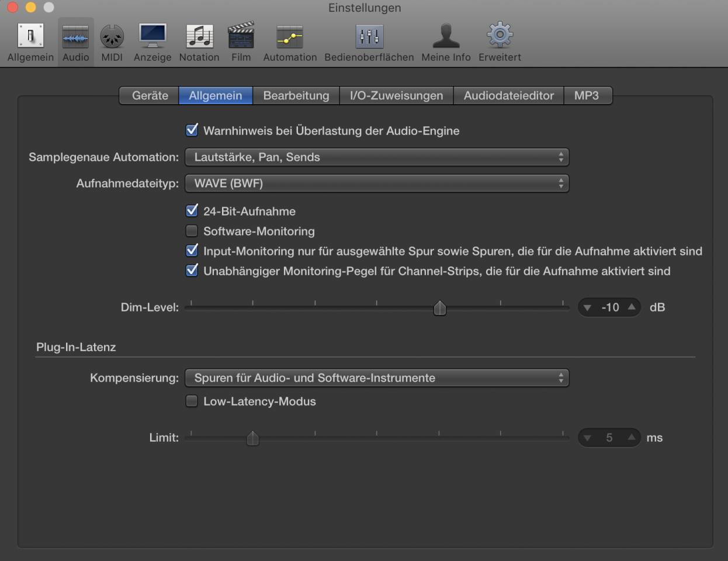Enable the Low-Latency-Modus checkbox
Screen dimensions: 728x561
pyautogui.click(x=192, y=401)
